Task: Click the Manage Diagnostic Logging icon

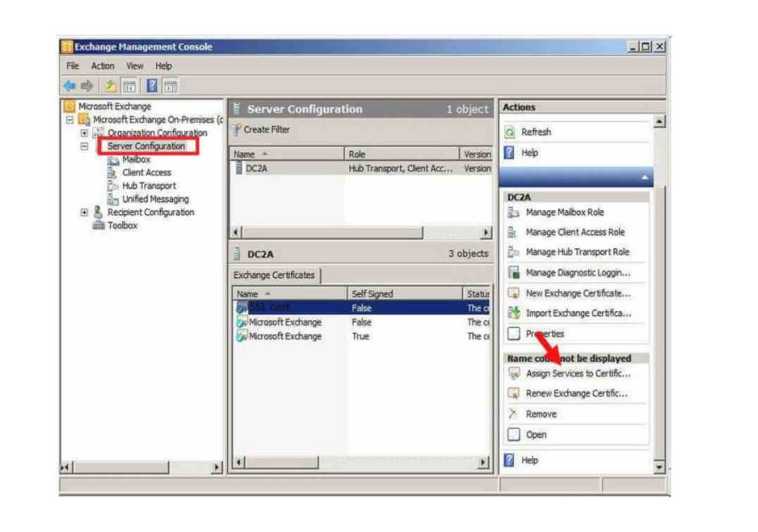Action: tap(514, 273)
